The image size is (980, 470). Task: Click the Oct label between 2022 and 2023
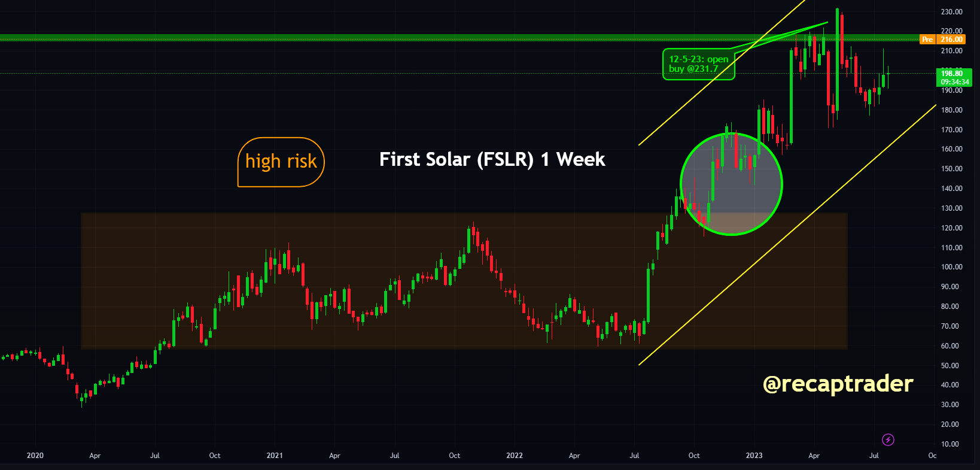[x=694, y=456]
